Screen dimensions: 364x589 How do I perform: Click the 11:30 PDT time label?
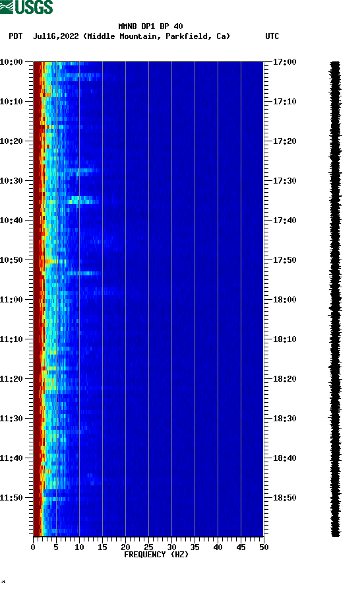pos(11,419)
